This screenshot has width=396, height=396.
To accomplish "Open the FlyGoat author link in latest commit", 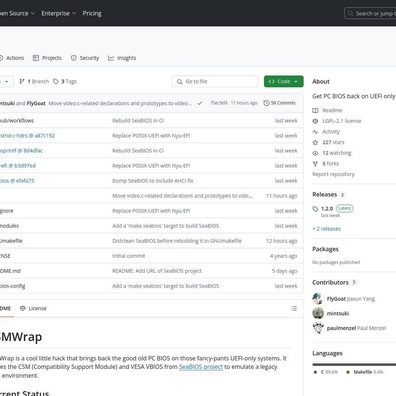I will click(36, 103).
